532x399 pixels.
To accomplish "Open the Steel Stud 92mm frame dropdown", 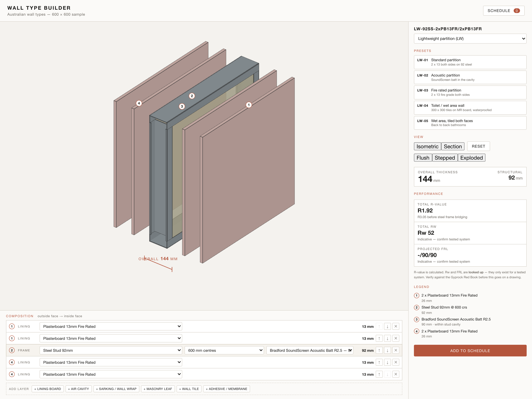I will pos(111,350).
